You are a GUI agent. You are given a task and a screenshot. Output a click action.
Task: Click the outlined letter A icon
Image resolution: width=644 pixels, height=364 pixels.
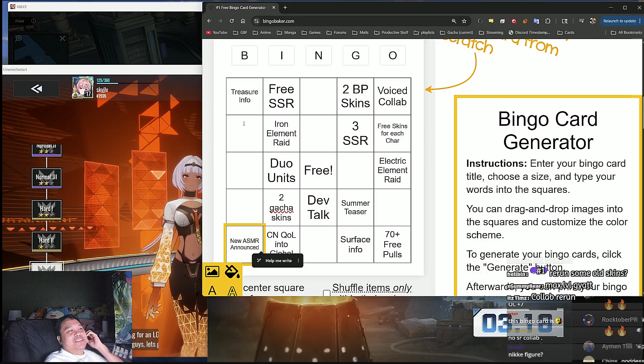tap(232, 291)
